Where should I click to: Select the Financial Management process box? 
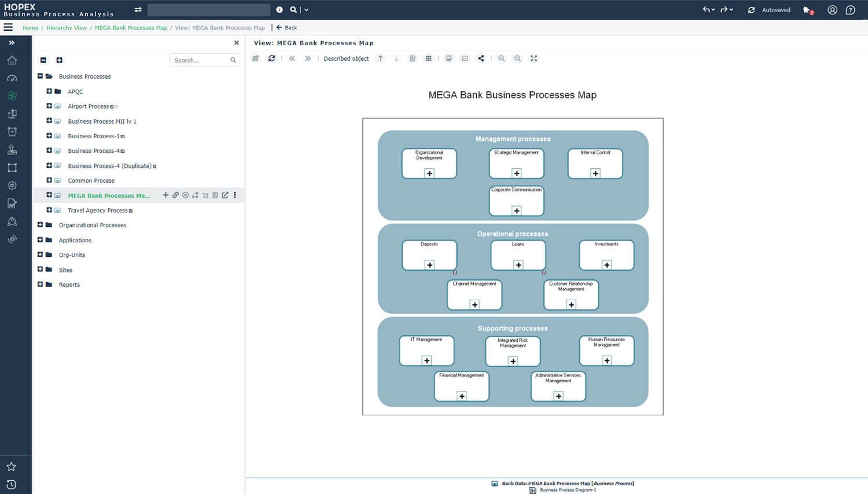462,386
